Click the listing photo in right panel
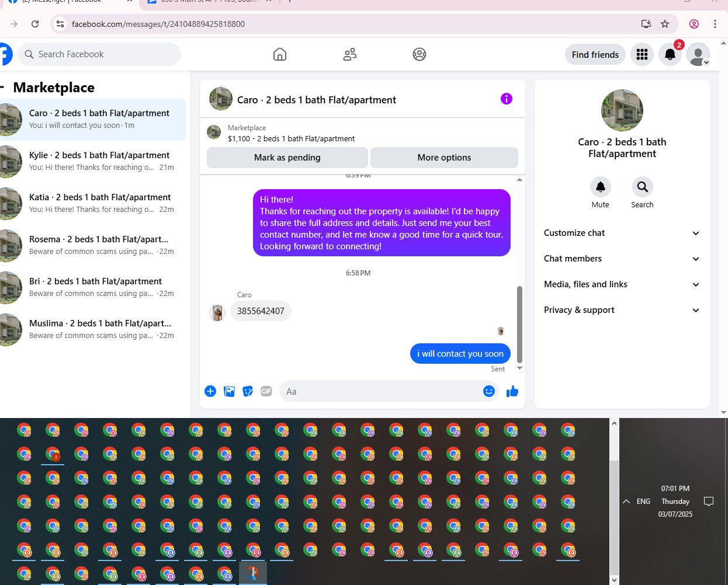The height and width of the screenshot is (585, 728). [622, 110]
